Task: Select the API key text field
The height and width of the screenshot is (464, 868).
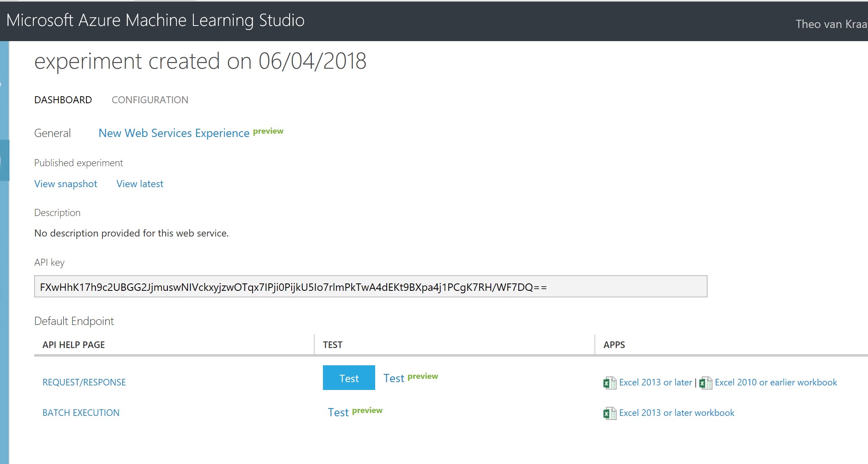Action: (x=370, y=287)
